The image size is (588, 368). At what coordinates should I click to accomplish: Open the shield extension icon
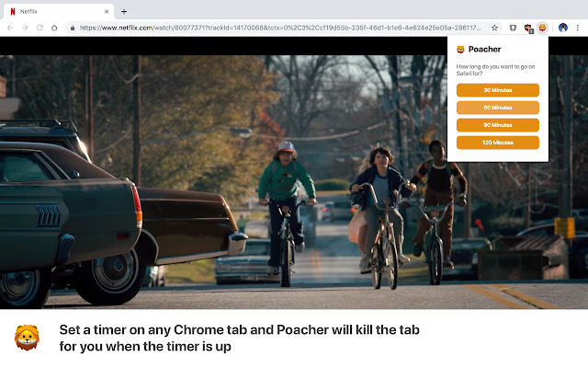[513, 28]
